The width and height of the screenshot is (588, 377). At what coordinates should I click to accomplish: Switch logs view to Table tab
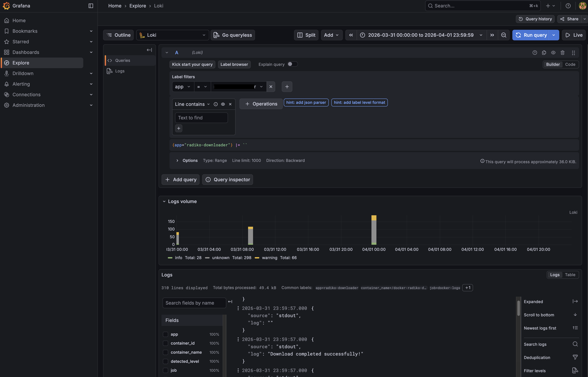pyautogui.click(x=570, y=275)
